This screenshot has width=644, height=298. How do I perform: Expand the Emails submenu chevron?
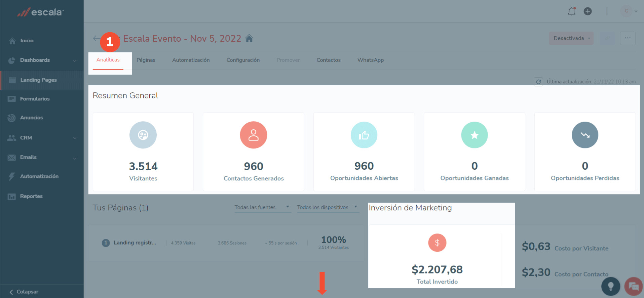(x=75, y=158)
